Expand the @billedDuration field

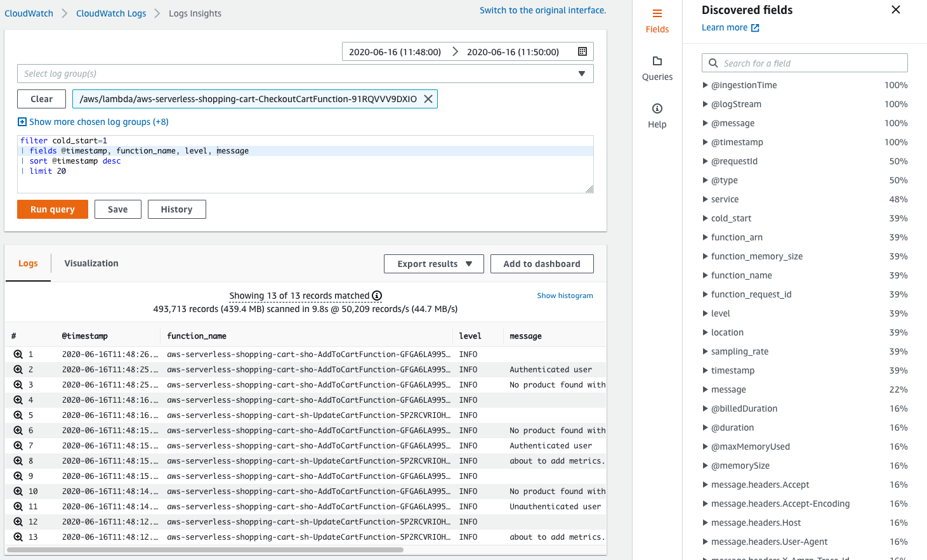705,408
